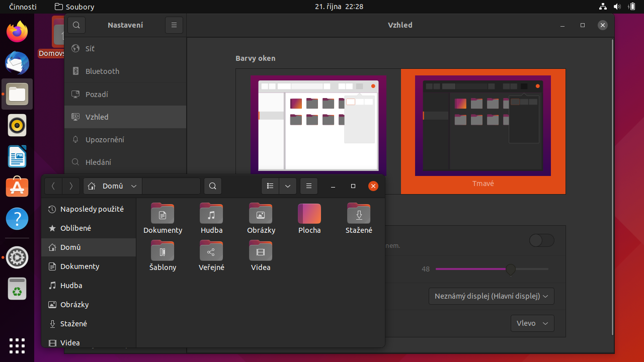Viewport: 644px width, 362px height.
Task: Enable the toggle switch in Vzhled settings
Action: 541,240
